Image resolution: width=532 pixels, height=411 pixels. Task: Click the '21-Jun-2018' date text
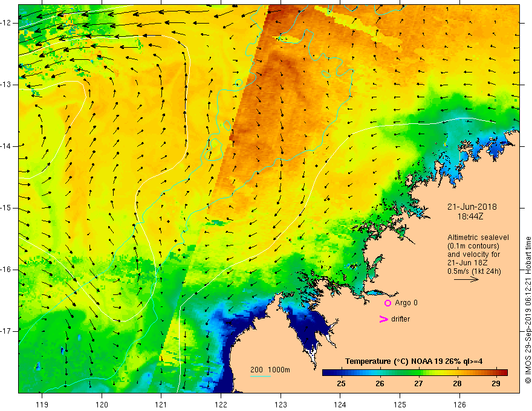pos(472,207)
